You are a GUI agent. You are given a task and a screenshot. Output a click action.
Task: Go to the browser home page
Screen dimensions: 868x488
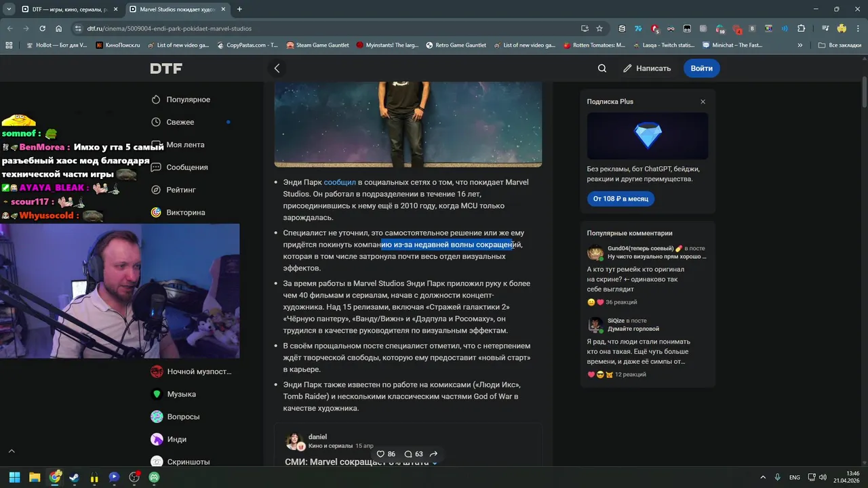(x=59, y=28)
